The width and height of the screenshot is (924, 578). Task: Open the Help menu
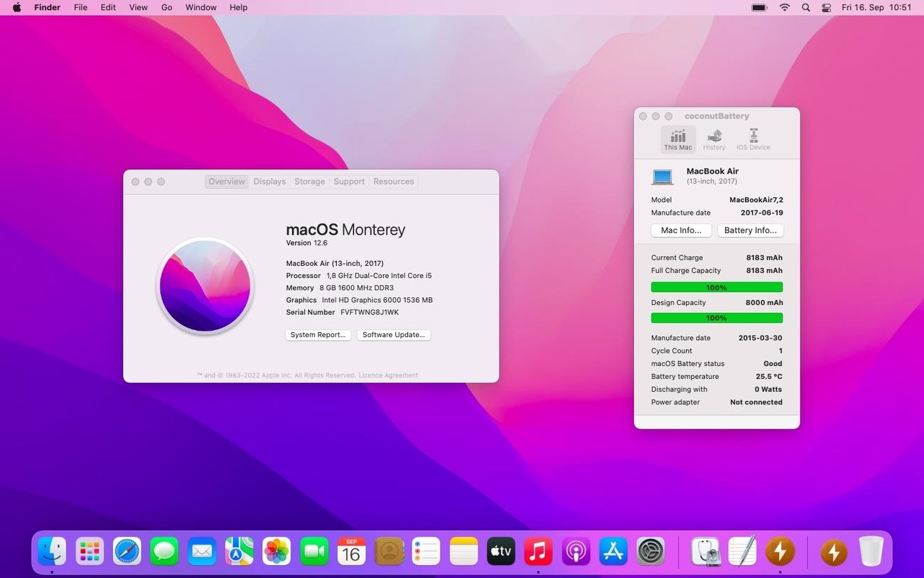pos(239,7)
